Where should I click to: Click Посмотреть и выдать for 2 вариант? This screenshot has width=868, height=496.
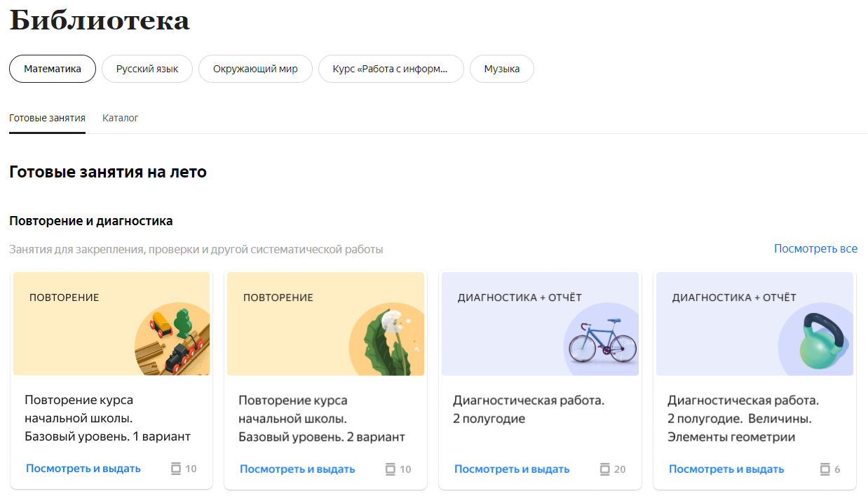[x=297, y=469]
